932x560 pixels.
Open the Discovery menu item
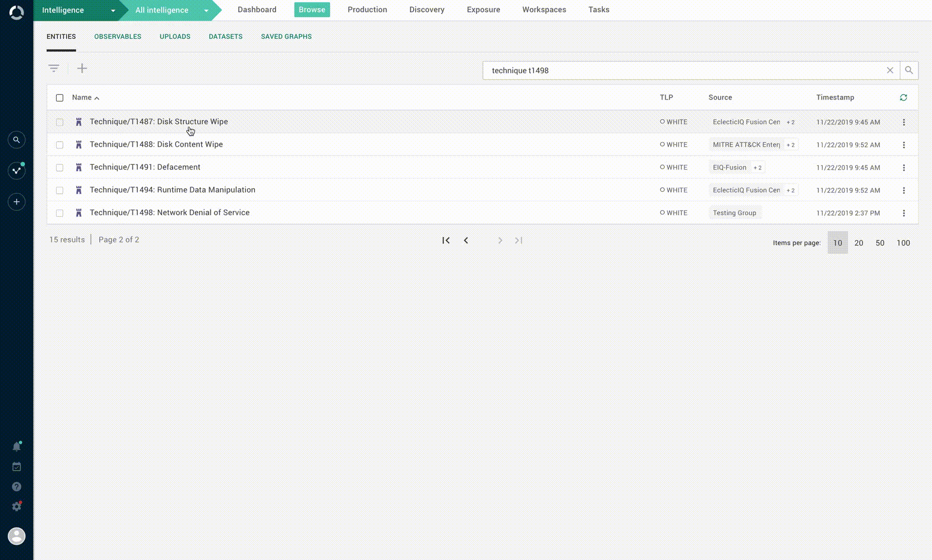pyautogui.click(x=427, y=9)
